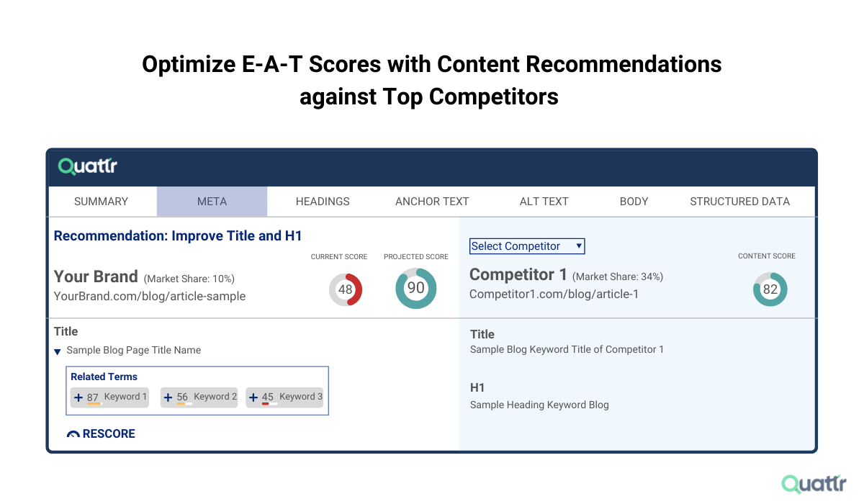Click 'Recommendation: Improve Title and H1' heading
Screen dimensions: 864x504
178,236
